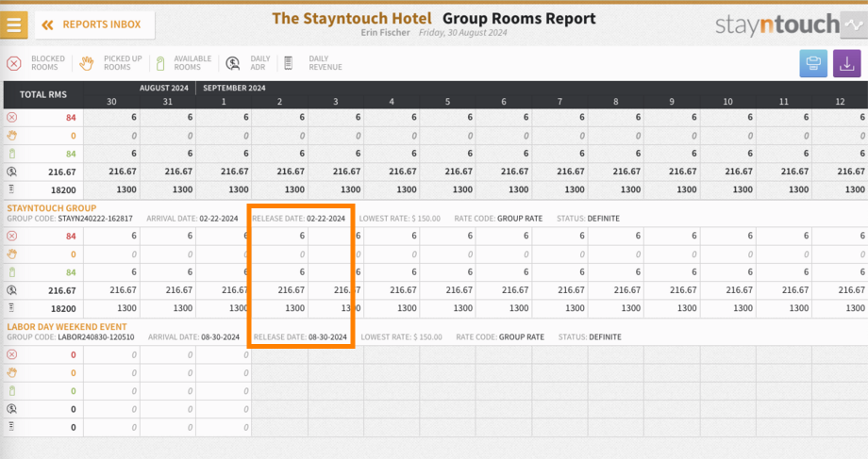The height and width of the screenshot is (459, 868).
Task: Click ADR icon in Labor Day Weekend Event
Action: [x=11, y=409]
